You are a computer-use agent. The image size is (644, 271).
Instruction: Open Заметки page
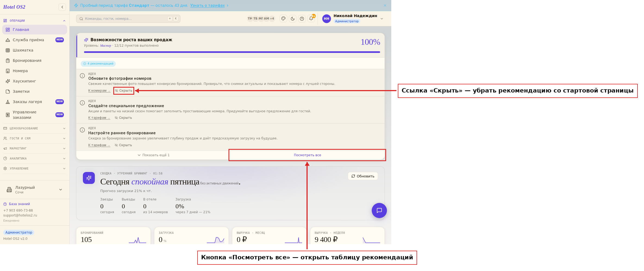coord(35,91)
